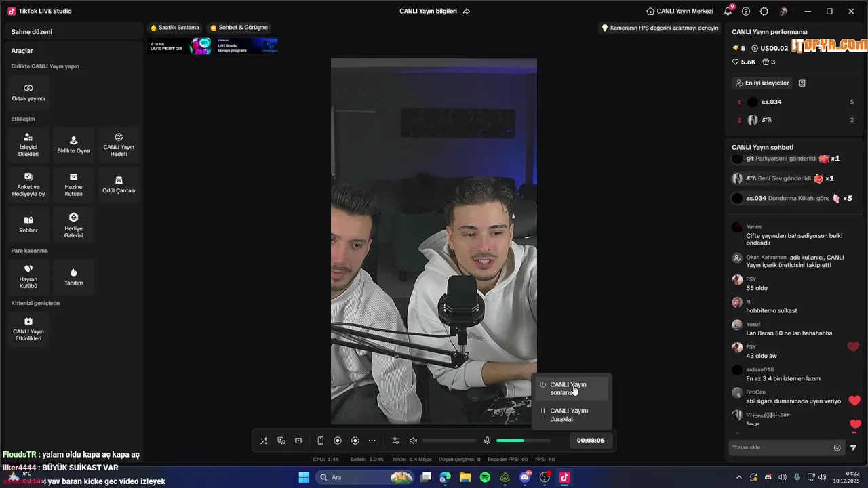Open Sohbet & Görüşme tab
The height and width of the screenshot is (488, 868).
(x=239, y=28)
